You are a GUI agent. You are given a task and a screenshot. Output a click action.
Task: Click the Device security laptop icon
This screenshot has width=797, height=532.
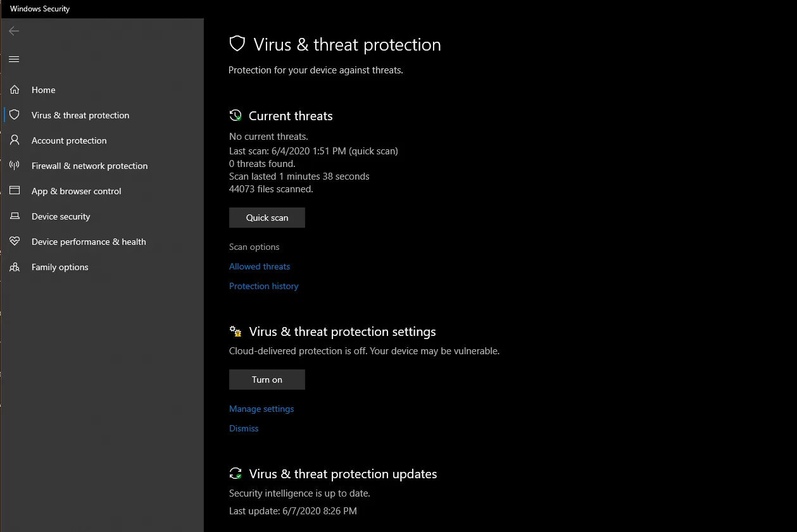(15, 216)
